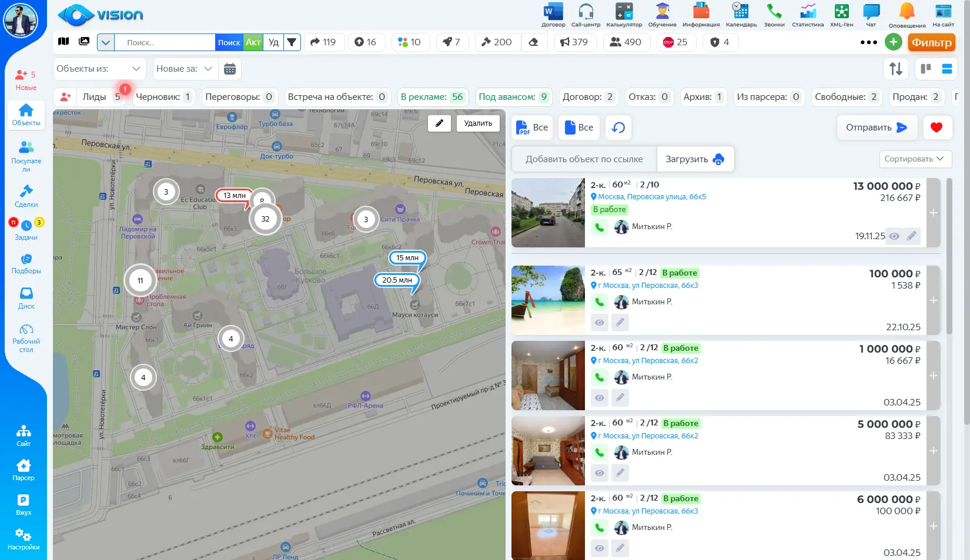Switch to list layout view toggle
Viewport: 970px width, 560px height.
click(946, 69)
